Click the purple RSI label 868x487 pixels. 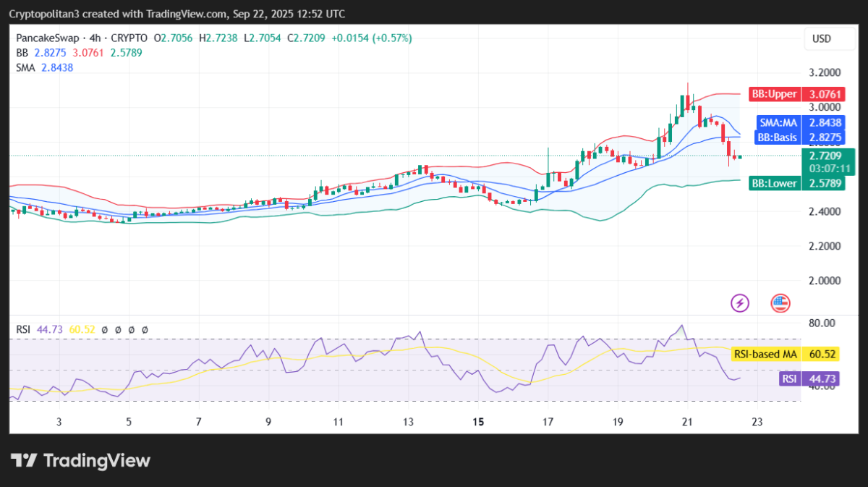pyautogui.click(x=790, y=378)
